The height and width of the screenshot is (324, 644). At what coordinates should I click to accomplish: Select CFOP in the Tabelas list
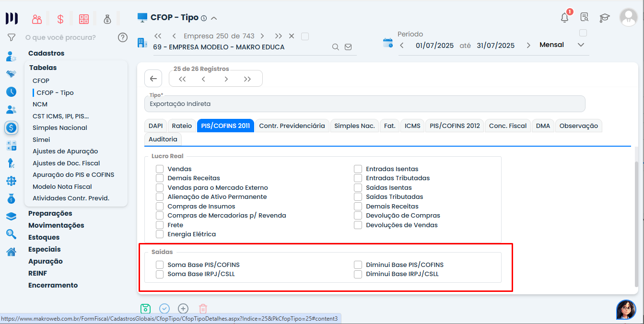click(x=40, y=81)
